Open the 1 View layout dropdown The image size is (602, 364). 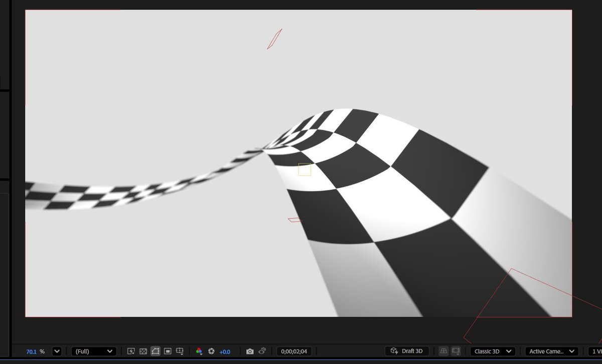point(595,351)
